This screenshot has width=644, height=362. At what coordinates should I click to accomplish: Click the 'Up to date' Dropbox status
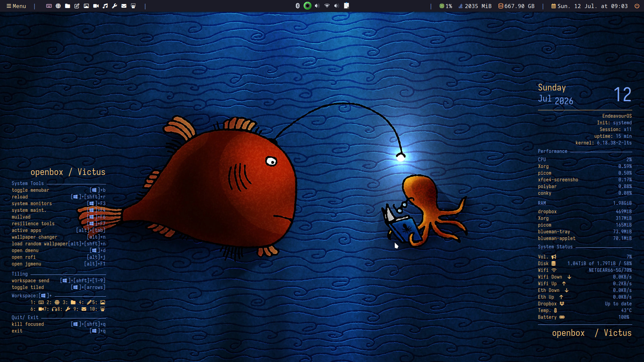point(618,304)
